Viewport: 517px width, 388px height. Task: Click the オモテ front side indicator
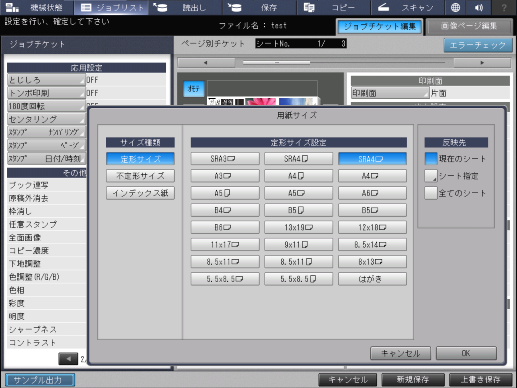[x=194, y=89]
